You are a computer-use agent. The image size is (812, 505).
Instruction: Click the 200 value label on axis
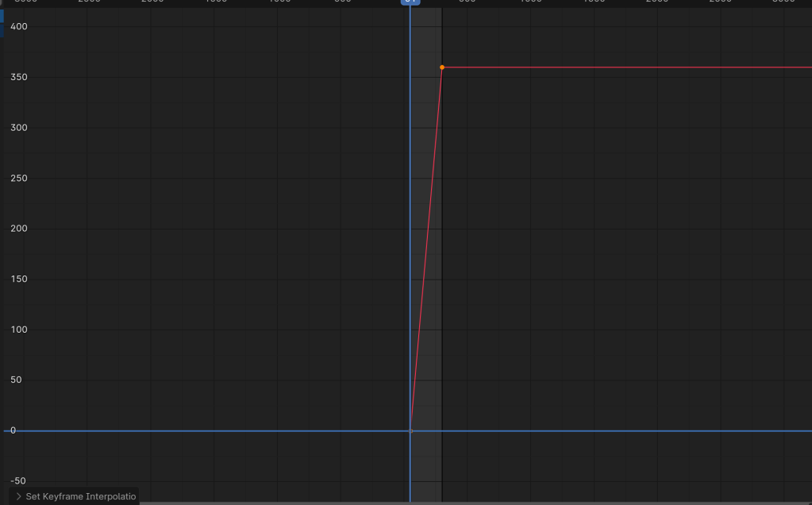[19, 229]
